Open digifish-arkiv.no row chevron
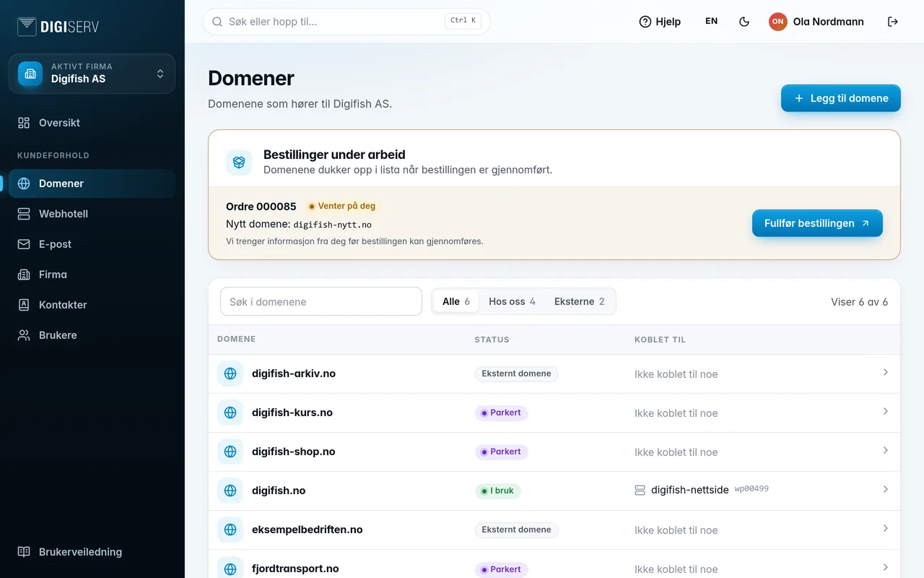 point(886,372)
